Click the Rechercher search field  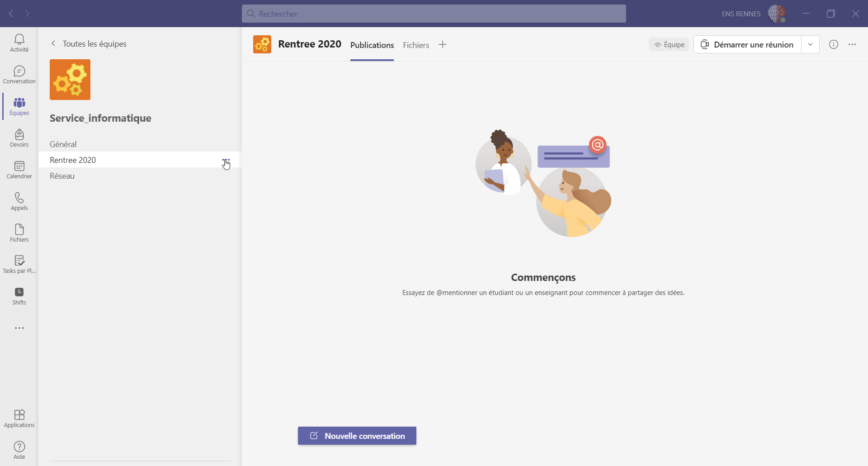[x=434, y=14]
